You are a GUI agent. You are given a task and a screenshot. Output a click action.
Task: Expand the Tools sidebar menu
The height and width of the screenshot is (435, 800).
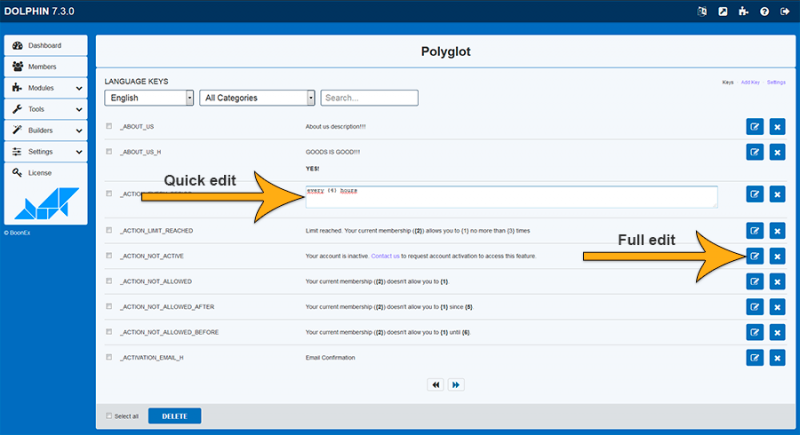click(x=46, y=109)
